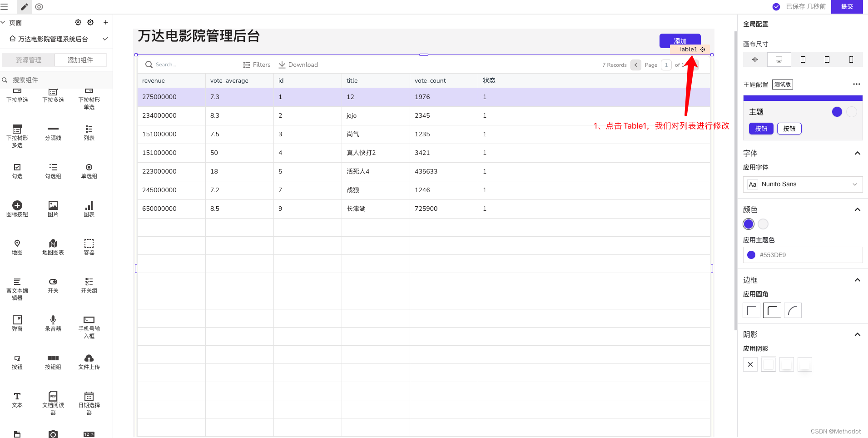This screenshot has height=438, width=868.
Task: Select the 图表 chart component
Action: click(x=89, y=209)
